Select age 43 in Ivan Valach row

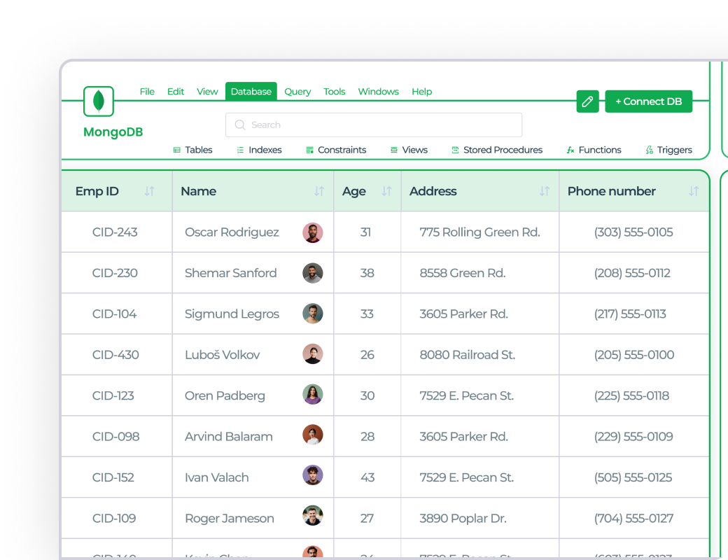367,477
